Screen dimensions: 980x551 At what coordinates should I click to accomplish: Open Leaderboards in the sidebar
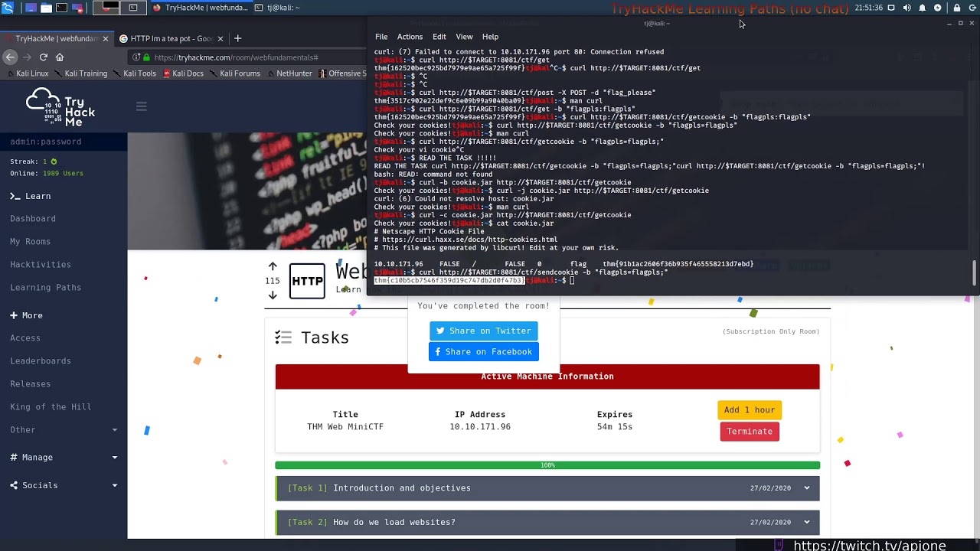coord(41,361)
